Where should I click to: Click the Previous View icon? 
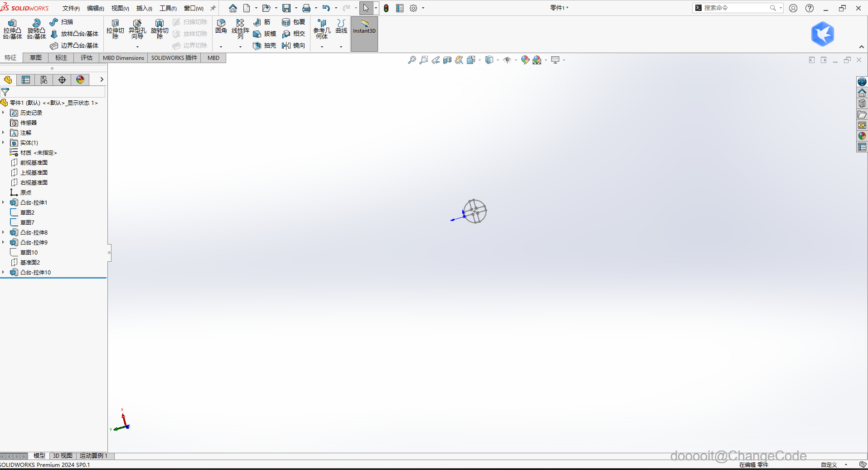point(436,60)
